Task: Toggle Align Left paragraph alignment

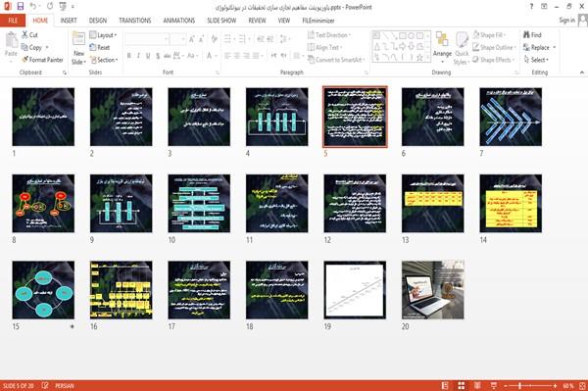Action: [227, 56]
